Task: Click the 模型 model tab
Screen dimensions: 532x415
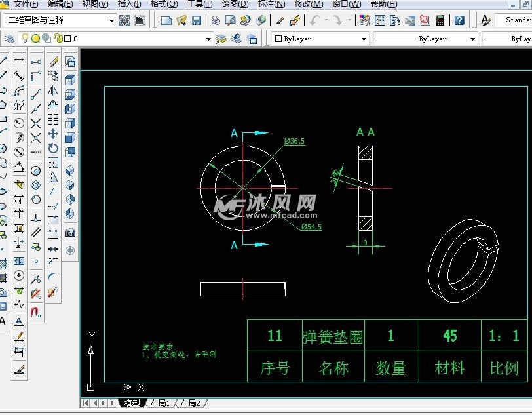Action: tap(132, 403)
